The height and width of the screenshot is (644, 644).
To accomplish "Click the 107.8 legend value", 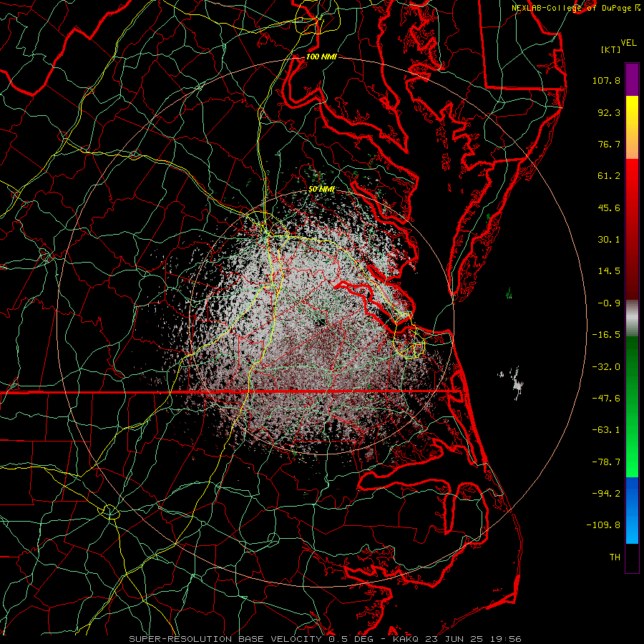I will coord(606,80).
